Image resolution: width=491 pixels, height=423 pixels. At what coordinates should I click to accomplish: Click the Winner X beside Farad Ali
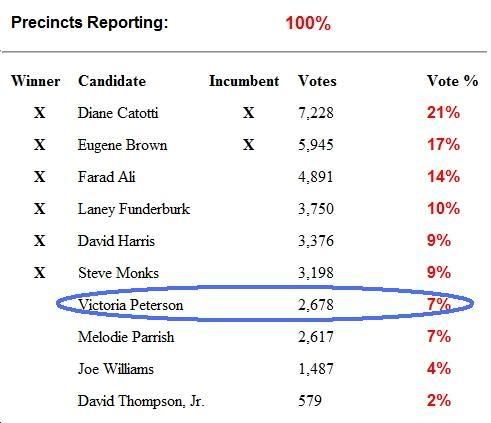pyautogui.click(x=40, y=177)
